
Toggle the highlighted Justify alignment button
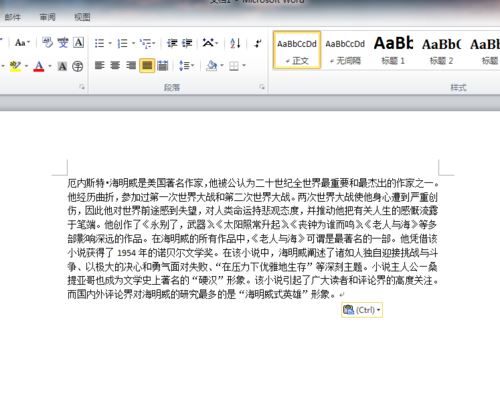(147, 66)
